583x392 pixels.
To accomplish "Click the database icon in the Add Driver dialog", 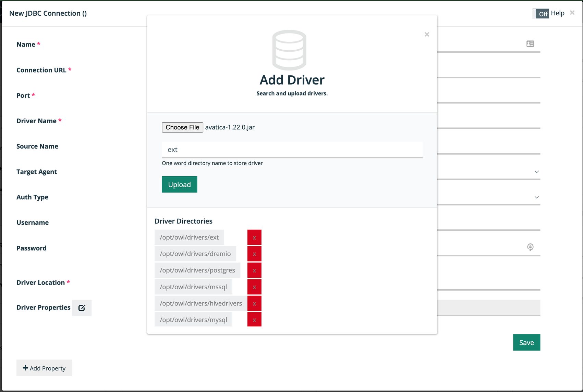I will click(289, 50).
